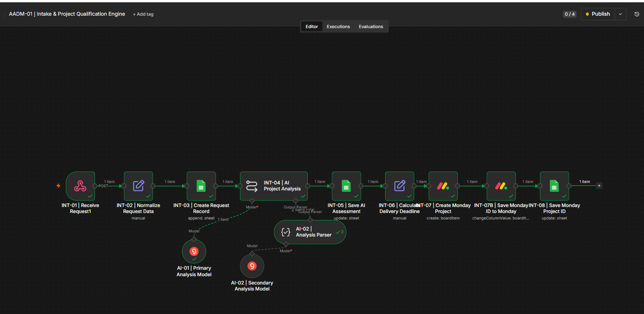This screenshot has height=314, width=644.
Task: Open the INT-01 Receive Request1 webhook node
Action: 80,186
